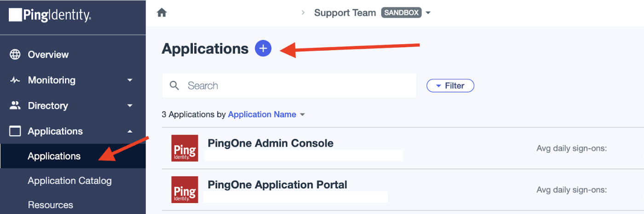Click the blue plus add application icon
The width and height of the screenshot is (644, 214).
pyautogui.click(x=264, y=48)
